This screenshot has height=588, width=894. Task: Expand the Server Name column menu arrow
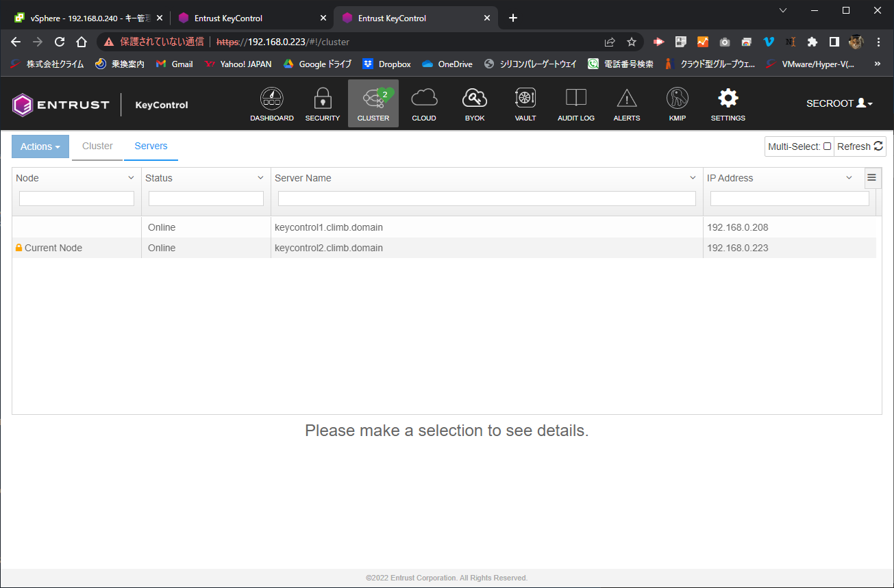[693, 178]
